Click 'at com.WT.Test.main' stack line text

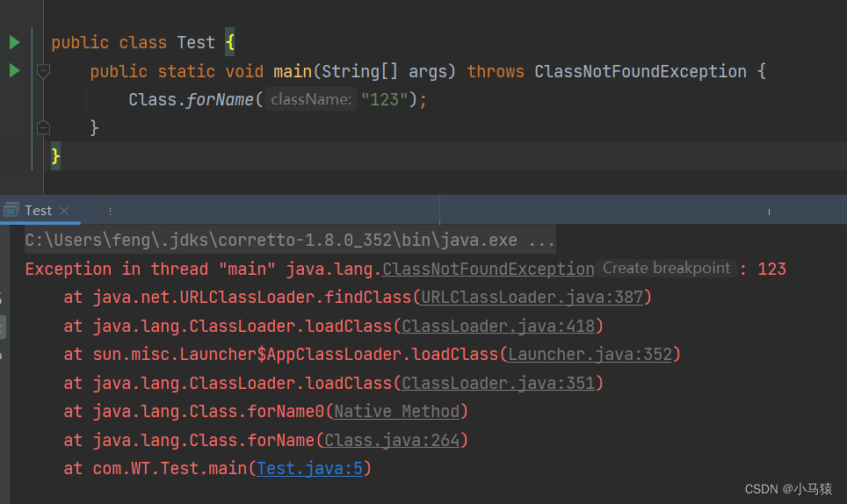[155, 468]
